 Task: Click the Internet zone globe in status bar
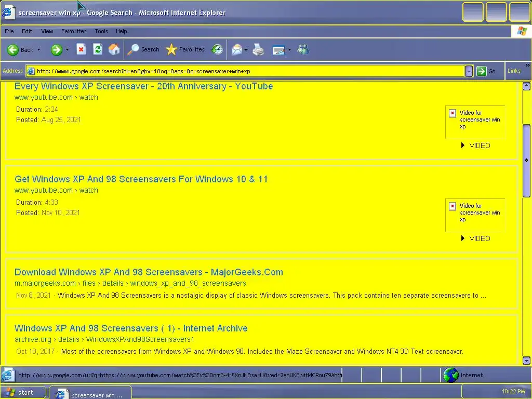450,375
